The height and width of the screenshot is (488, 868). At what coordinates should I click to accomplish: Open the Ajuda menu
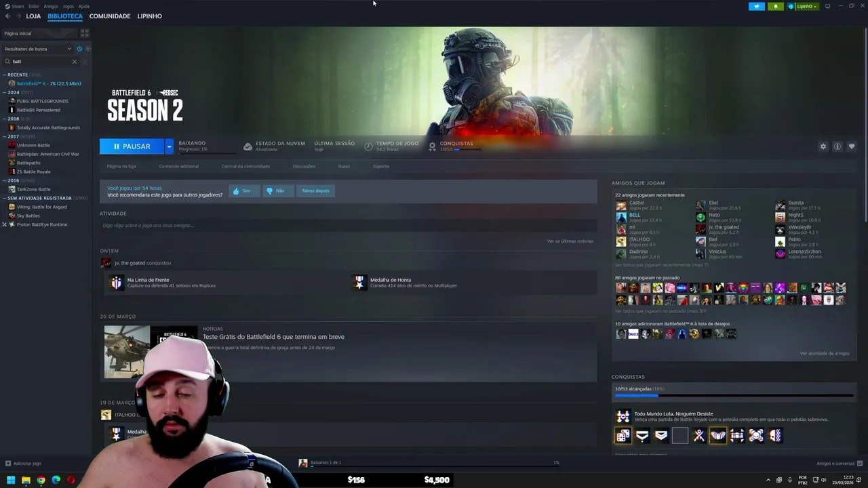pos(84,6)
